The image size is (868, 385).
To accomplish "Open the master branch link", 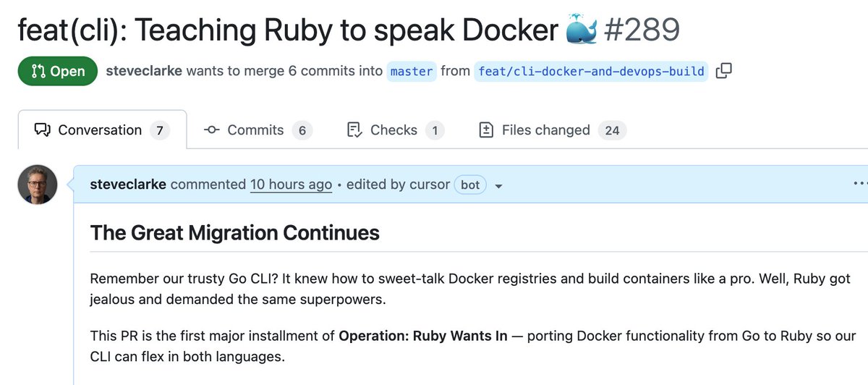I will pos(412,72).
